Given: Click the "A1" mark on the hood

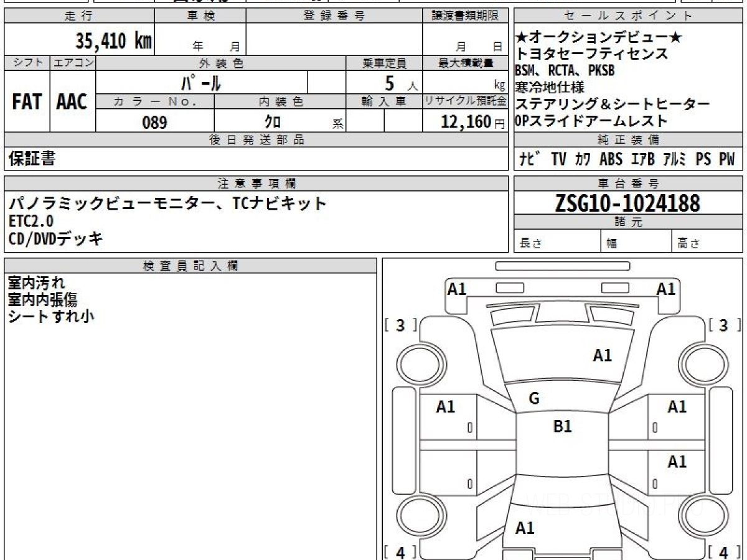Looking at the screenshot, I should [x=602, y=355].
